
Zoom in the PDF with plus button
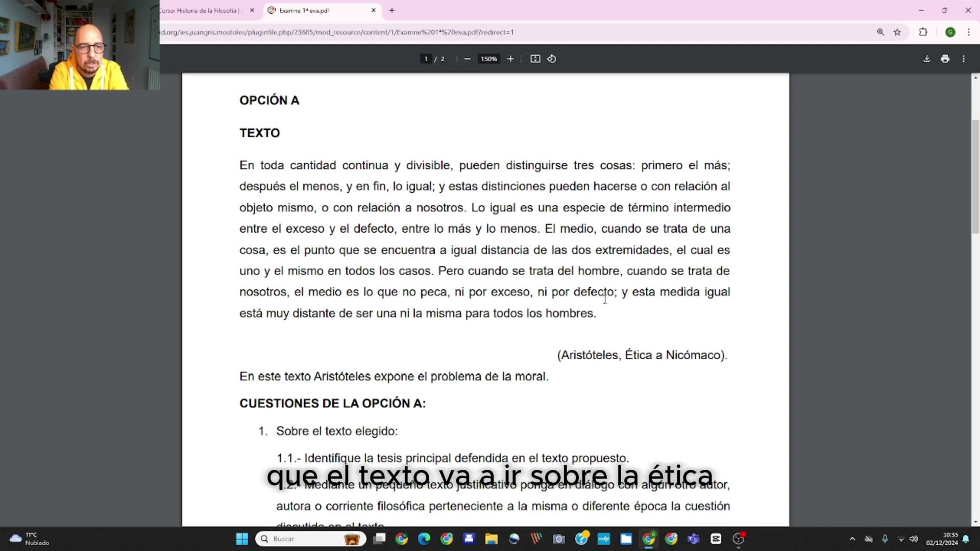[510, 59]
